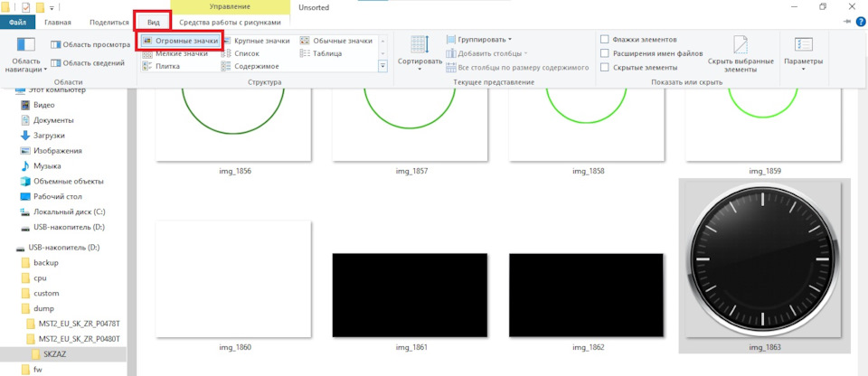This screenshot has width=868, height=376.
Task: Choose Список layout
Action: 241,53
